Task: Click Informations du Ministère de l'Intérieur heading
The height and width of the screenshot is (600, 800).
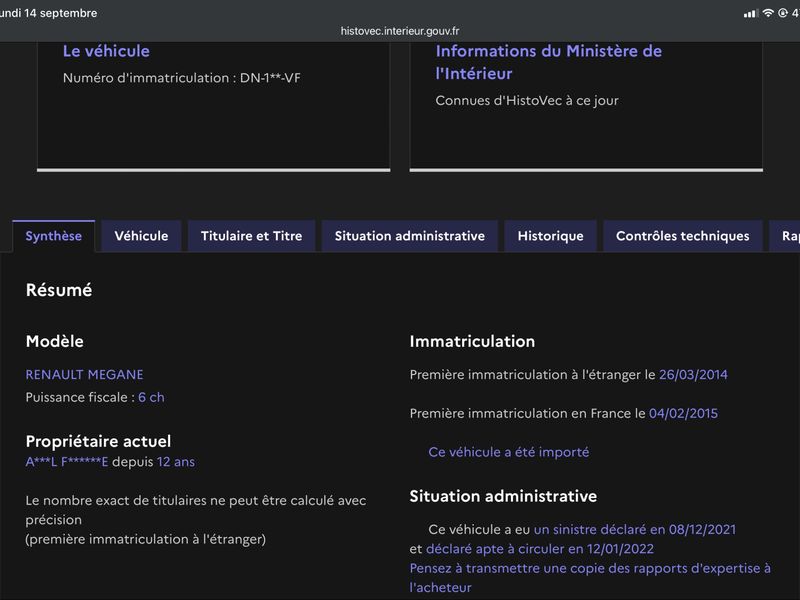Action: tap(548, 62)
